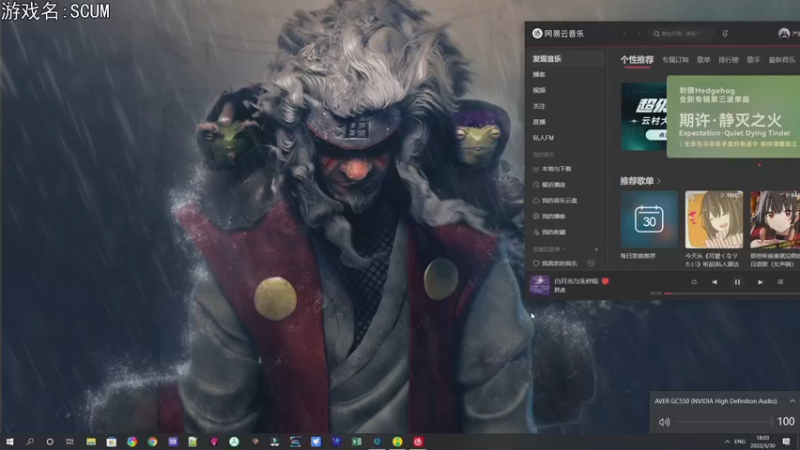Screen dimensions: 800x450
Task: Open Excel from the taskbar
Action: [x=357, y=442]
